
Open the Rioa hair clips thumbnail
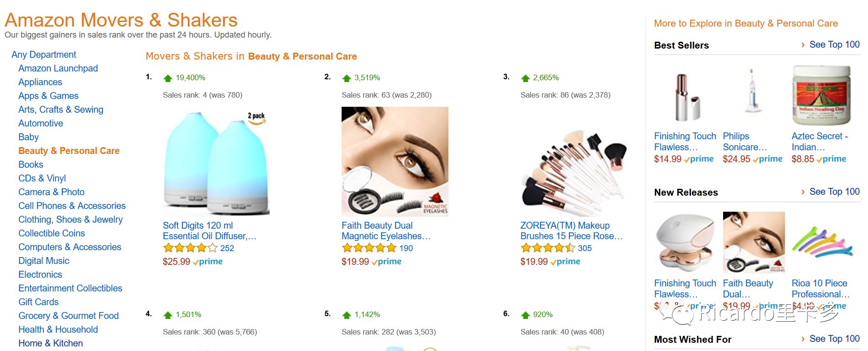[821, 242]
